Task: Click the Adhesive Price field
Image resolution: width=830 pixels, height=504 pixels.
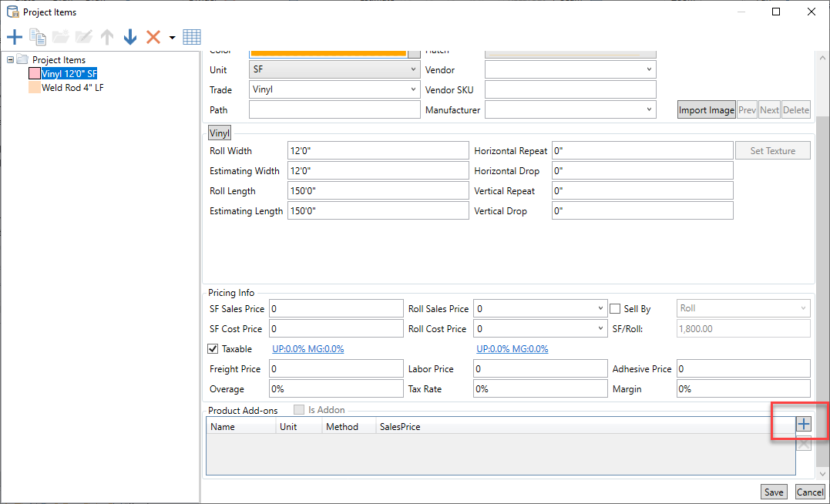Action: (x=744, y=368)
